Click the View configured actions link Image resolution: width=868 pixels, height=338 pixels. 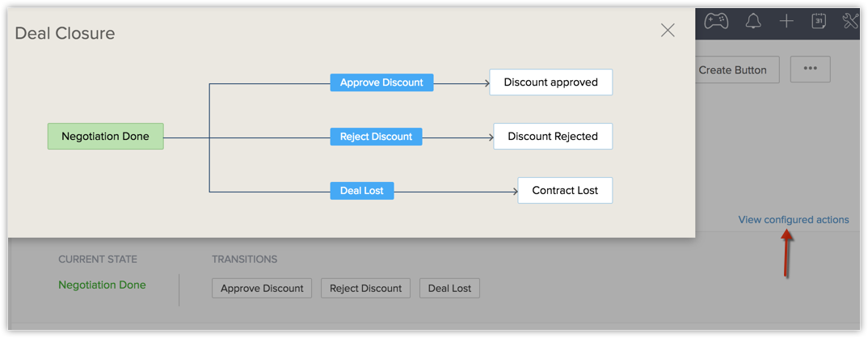coord(793,219)
